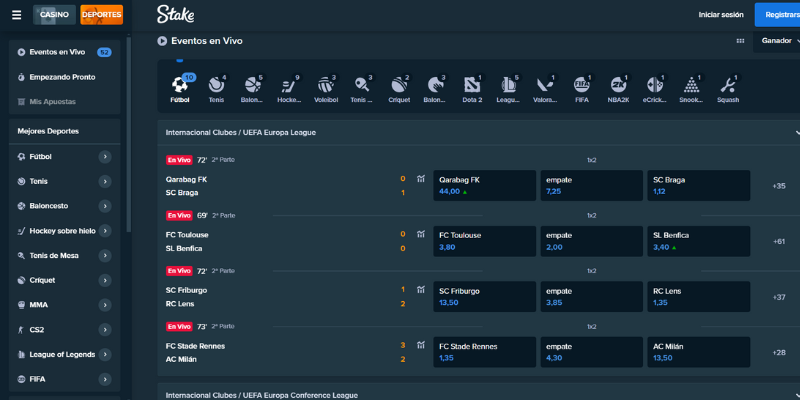Expand Tenis de Mesa in sidebar
The image size is (800, 400).
105,256
